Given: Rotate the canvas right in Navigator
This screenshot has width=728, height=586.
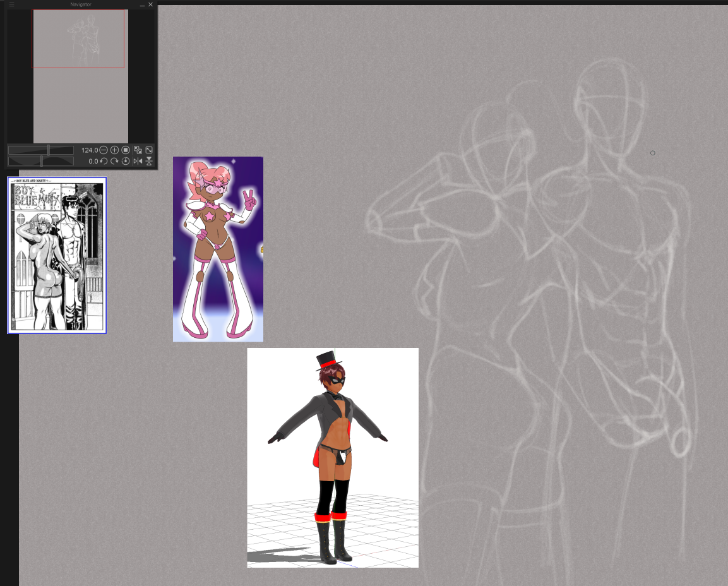Looking at the screenshot, I should click(114, 161).
